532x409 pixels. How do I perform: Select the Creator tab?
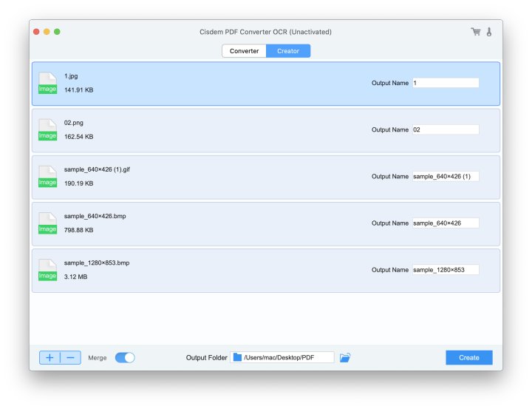(x=288, y=51)
